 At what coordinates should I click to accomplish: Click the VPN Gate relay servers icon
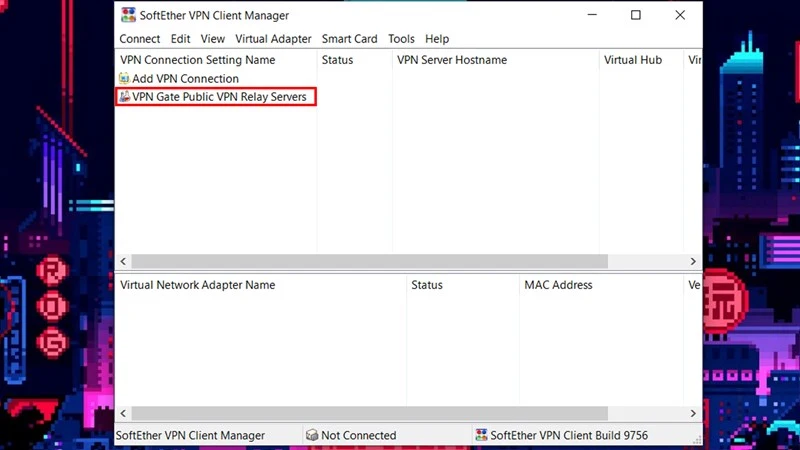coord(124,97)
